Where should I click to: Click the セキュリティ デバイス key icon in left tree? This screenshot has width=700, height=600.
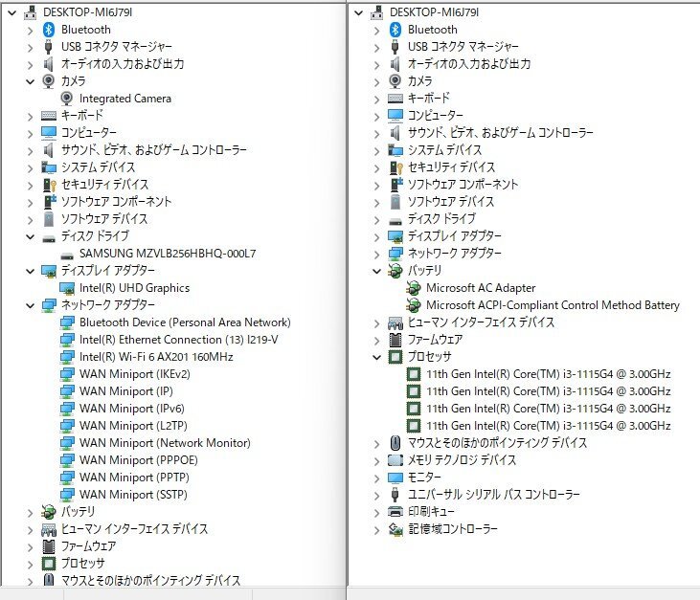(x=49, y=185)
